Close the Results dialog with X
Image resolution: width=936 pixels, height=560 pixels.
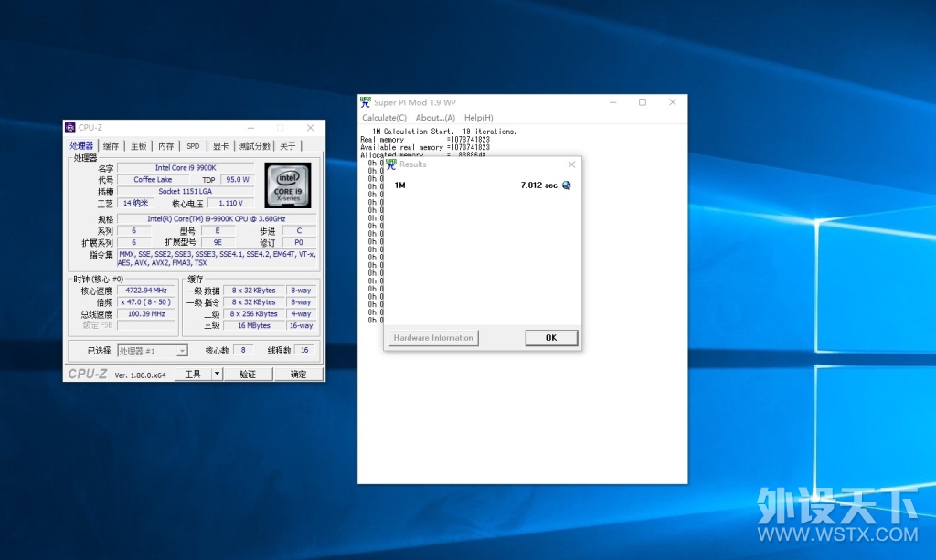[x=571, y=164]
